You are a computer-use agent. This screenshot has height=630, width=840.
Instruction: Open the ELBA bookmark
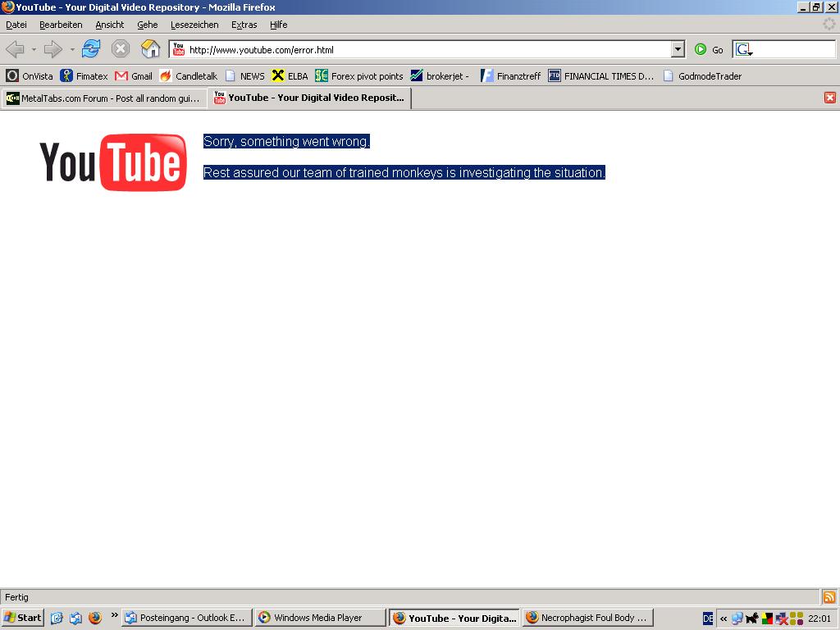tap(290, 76)
